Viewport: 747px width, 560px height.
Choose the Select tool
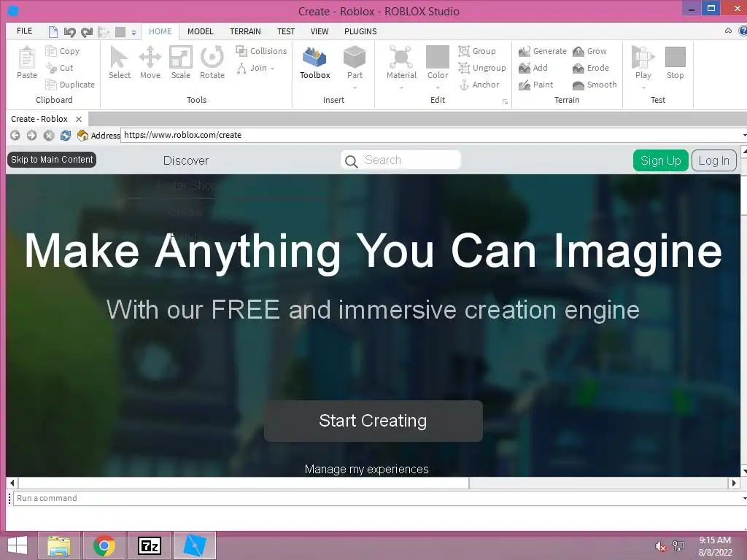click(x=119, y=63)
